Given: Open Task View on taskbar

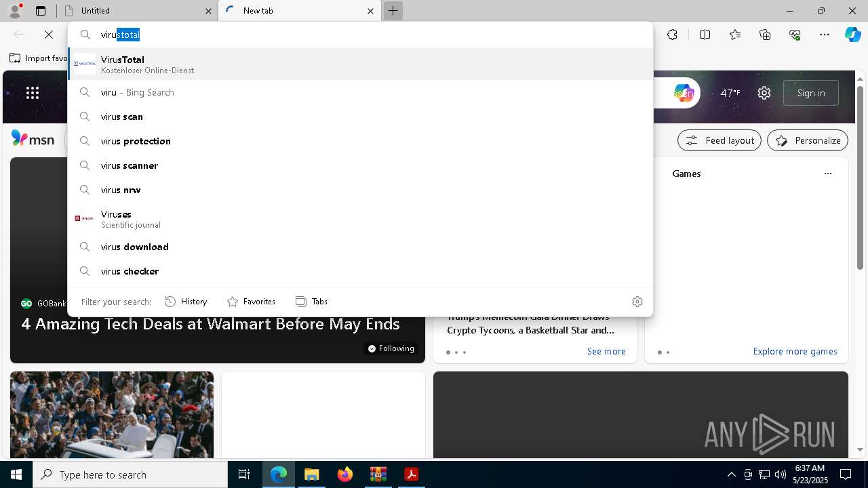Looking at the screenshot, I should pyautogui.click(x=244, y=474).
